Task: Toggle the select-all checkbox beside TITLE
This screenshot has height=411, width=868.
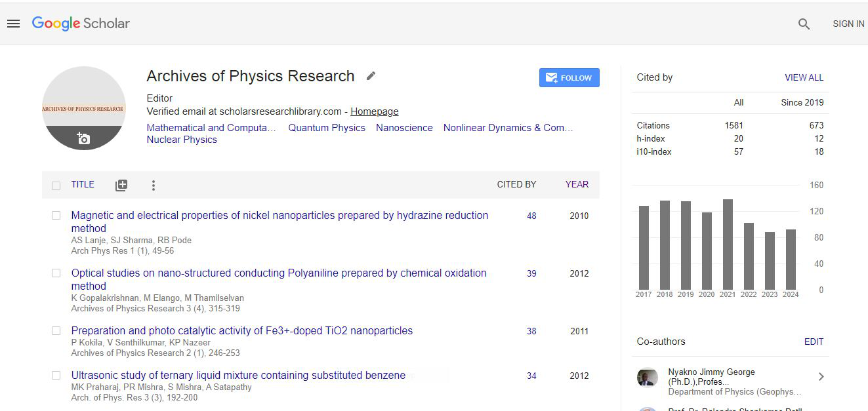Action: [x=56, y=186]
